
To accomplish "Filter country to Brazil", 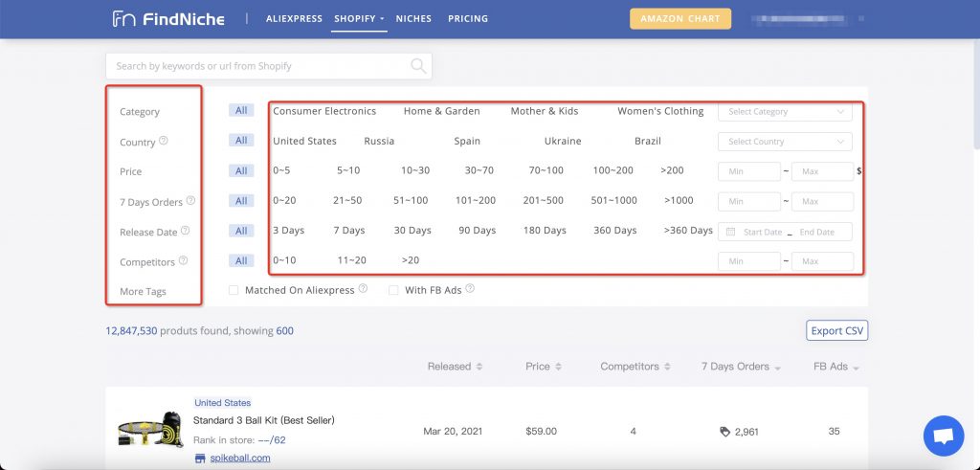I will click(648, 142).
